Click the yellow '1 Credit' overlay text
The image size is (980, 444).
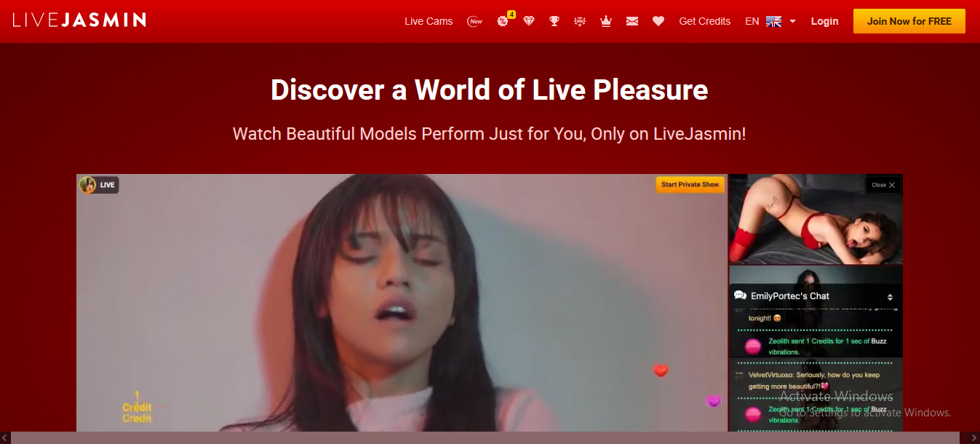(x=137, y=407)
